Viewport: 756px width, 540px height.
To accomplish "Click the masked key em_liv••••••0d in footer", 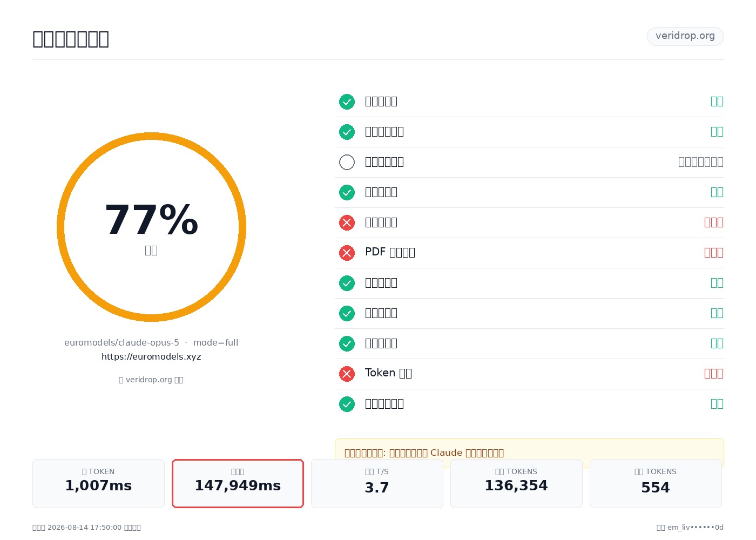I will (x=696, y=528).
